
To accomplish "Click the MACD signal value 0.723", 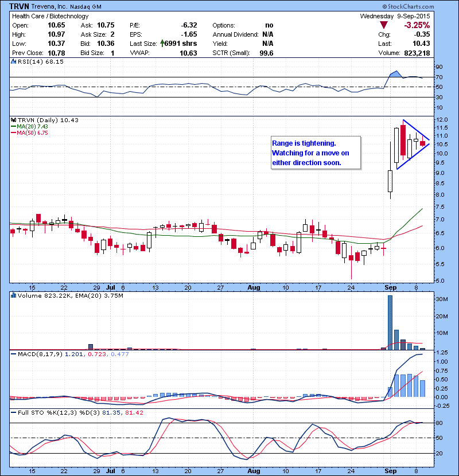I will coord(97,354).
